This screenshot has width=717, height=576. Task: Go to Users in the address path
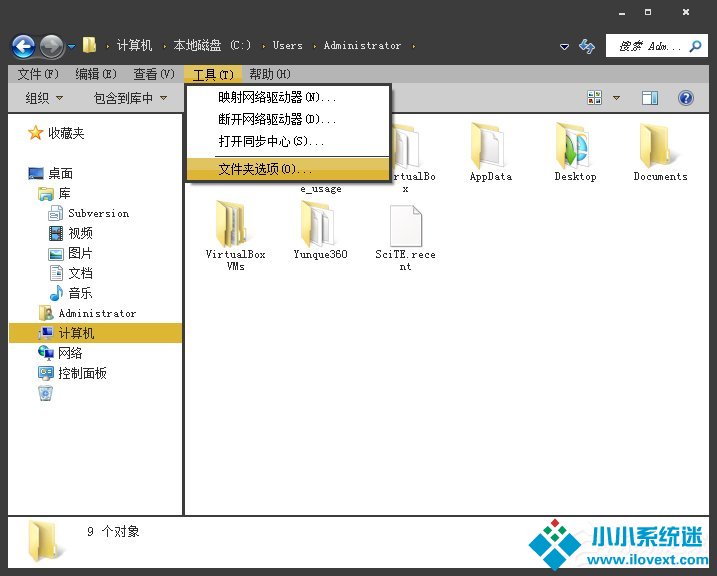click(288, 45)
